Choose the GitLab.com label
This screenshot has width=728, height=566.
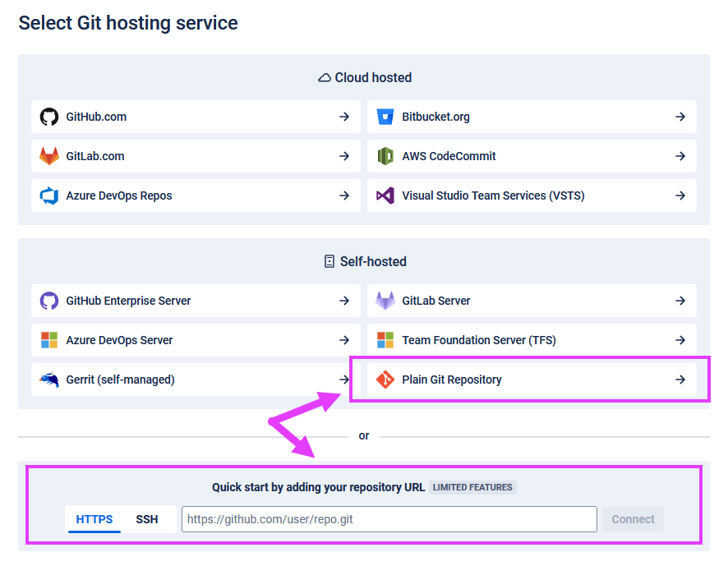tap(95, 156)
